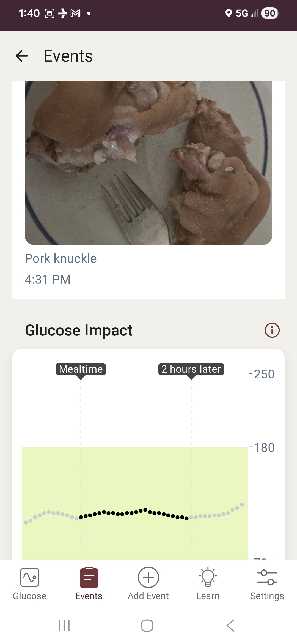View the pork knuckle meal photo
The width and height of the screenshot is (297, 644).
click(x=148, y=162)
